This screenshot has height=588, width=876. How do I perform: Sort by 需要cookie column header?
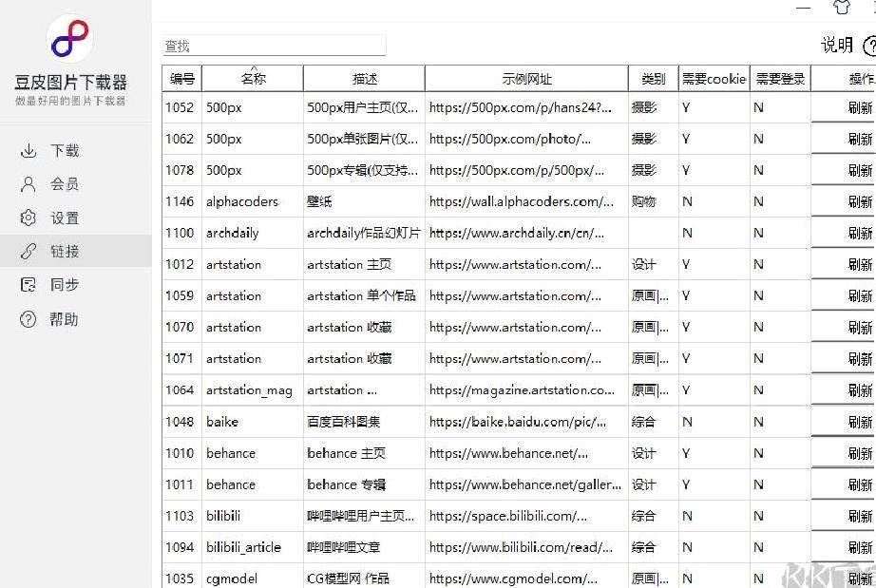pyautogui.click(x=714, y=79)
